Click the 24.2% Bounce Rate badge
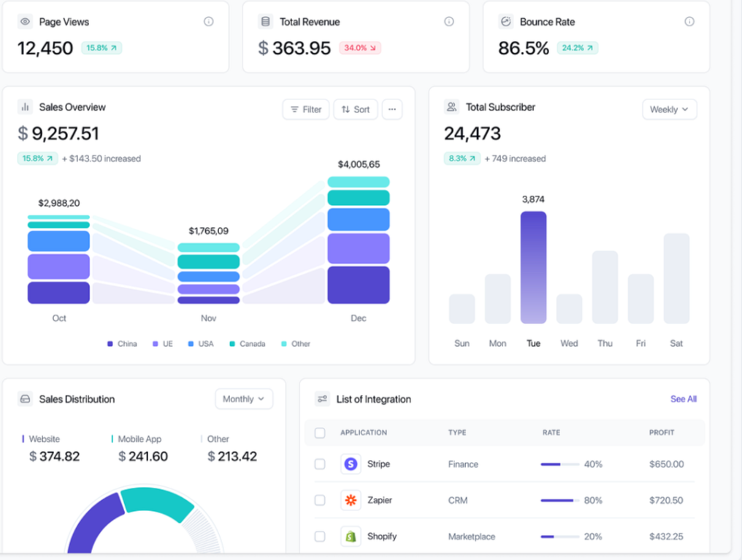Screen dimensions: 742x560 (x=578, y=47)
